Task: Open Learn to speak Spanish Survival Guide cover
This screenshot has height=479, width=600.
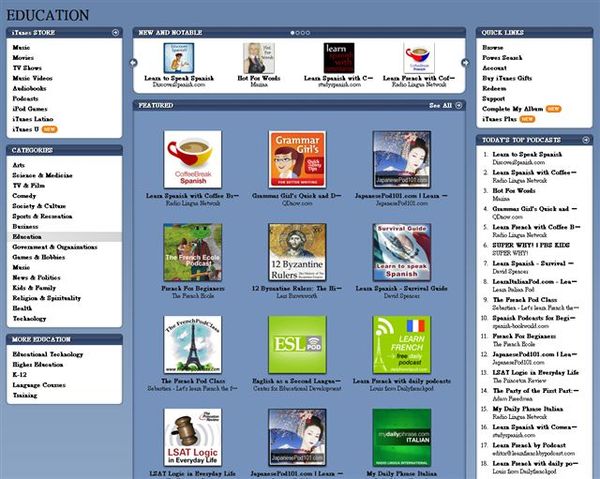Action: (402, 252)
